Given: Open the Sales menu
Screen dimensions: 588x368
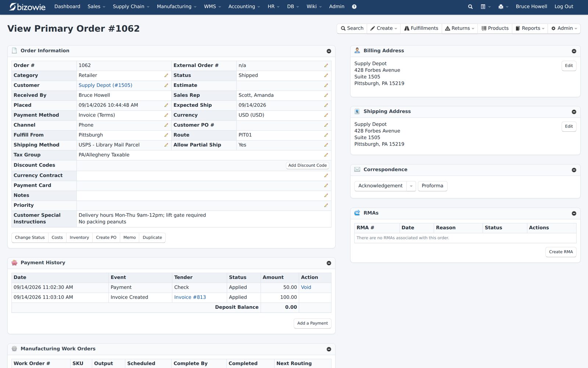Looking at the screenshot, I should coord(96,7).
